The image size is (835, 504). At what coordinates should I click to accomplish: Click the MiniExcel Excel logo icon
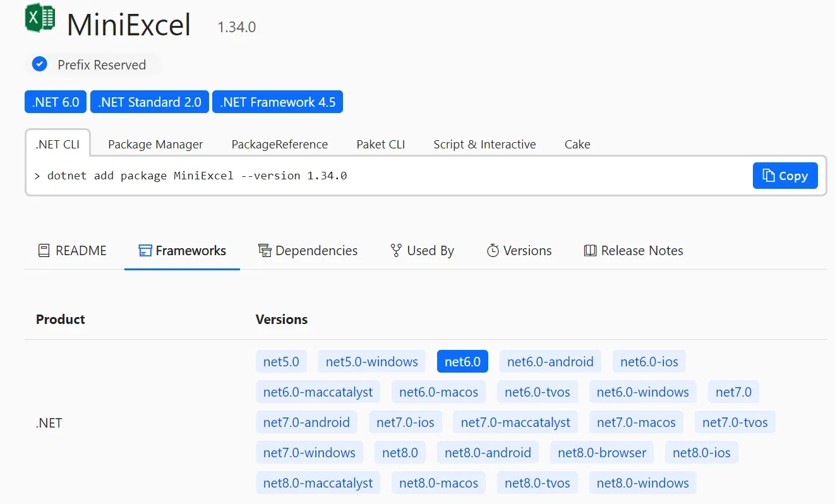[39, 18]
